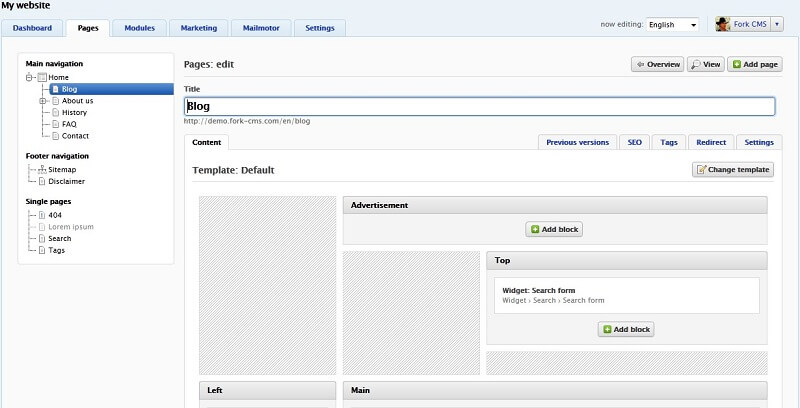Screen dimensions: 800x408
Task: Open the user menu dropdown arrow
Action: (777, 24)
